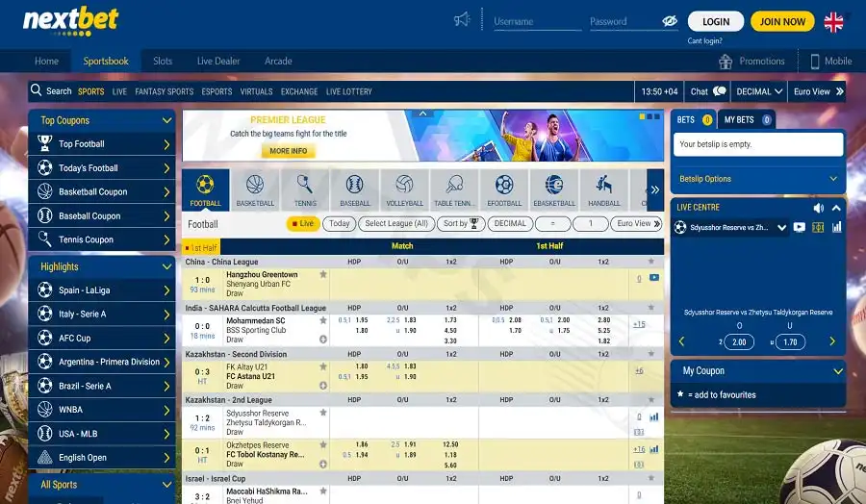Toggle the Live filter button
The width and height of the screenshot is (866, 504).
[x=303, y=223]
